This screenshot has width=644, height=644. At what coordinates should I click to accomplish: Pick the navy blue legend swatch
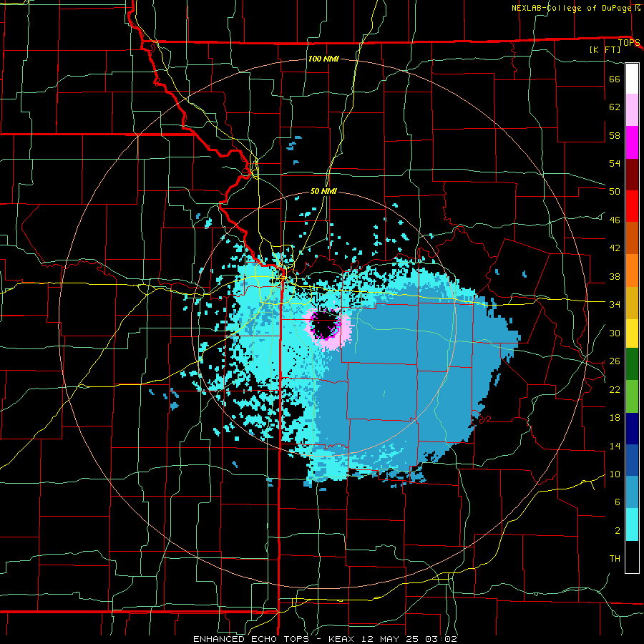pyautogui.click(x=632, y=429)
